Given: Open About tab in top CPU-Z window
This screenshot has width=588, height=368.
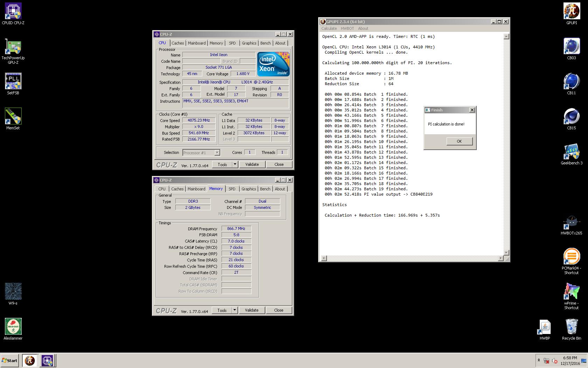Looking at the screenshot, I should point(280,43).
